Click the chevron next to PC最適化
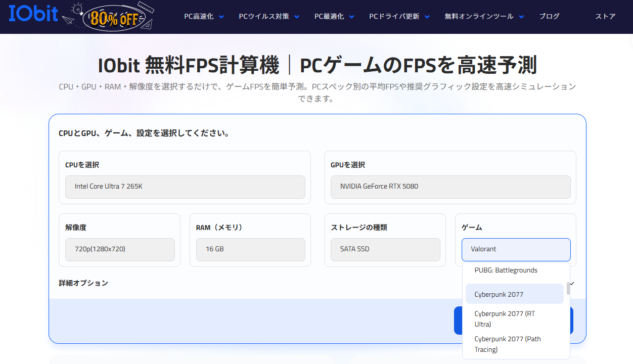 point(351,17)
